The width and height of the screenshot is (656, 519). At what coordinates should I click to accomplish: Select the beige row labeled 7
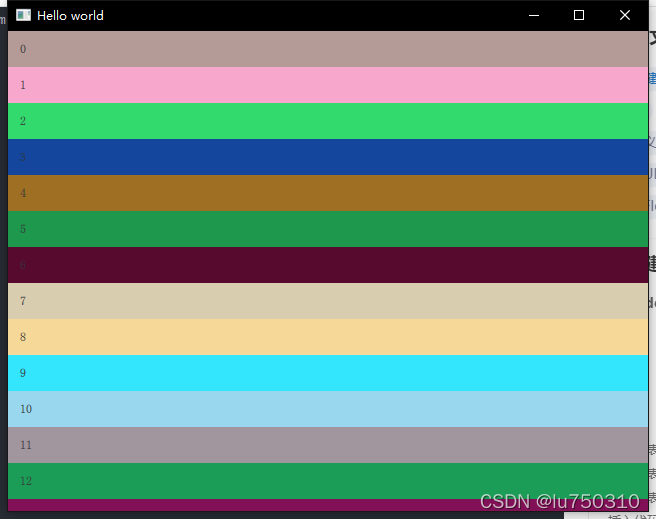coord(328,301)
